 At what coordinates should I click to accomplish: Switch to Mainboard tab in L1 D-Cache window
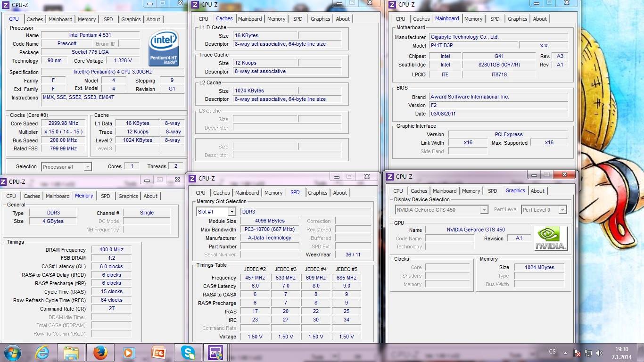coord(250,19)
